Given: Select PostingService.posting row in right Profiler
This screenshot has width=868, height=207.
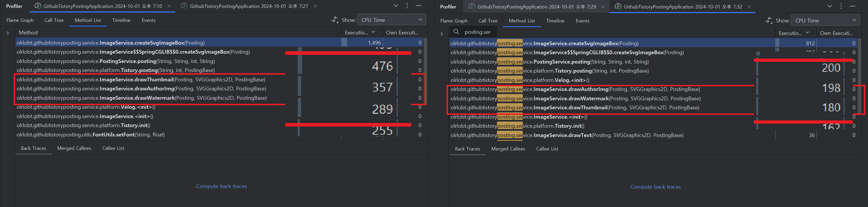Looking at the screenshot, I should (653, 62).
